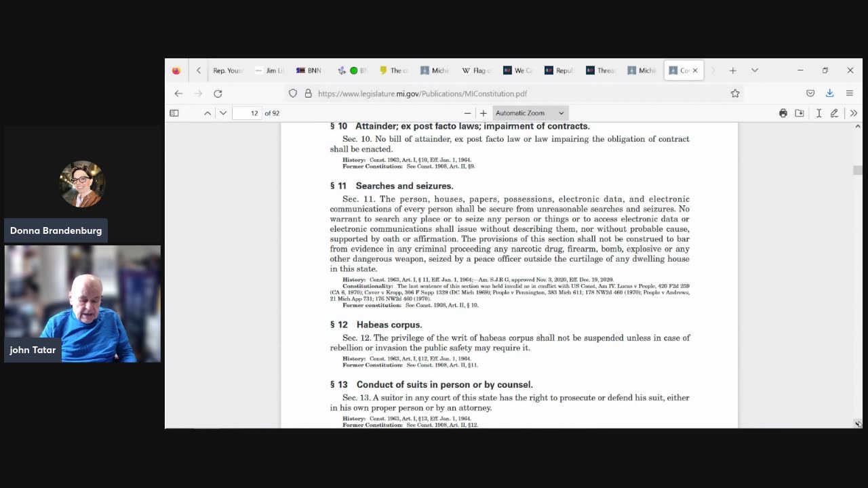This screenshot has width=868, height=488.
Task: Switch to the green dot tab
Action: coord(353,70)
